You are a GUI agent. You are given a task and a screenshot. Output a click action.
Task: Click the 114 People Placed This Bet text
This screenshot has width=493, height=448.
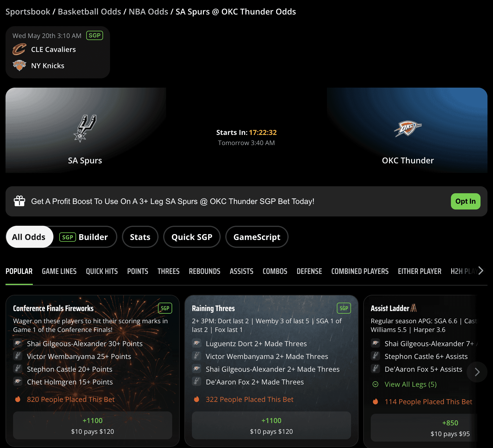[x=429, y=402]
